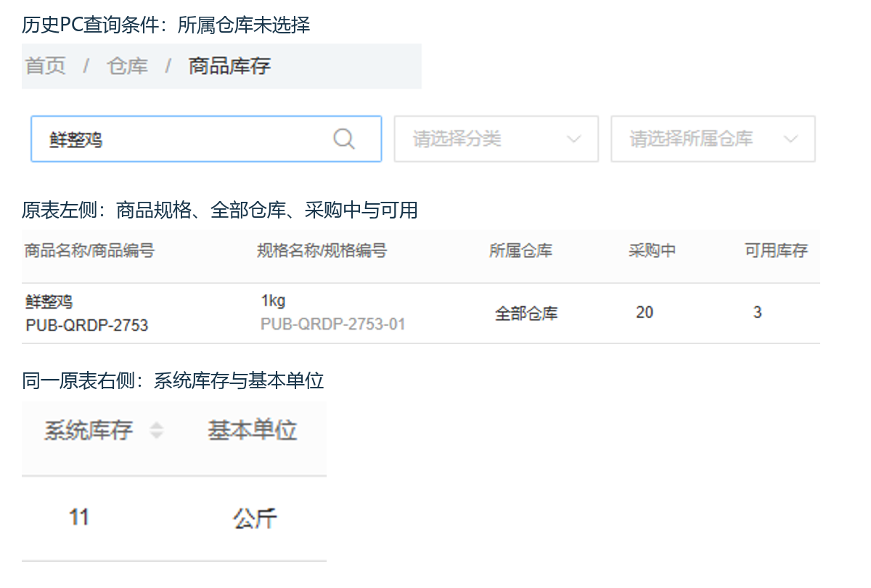Open the 请选择所属仓库 dropdown
Image resolution: width=871 pixels, height=588 pixels.
713,139
